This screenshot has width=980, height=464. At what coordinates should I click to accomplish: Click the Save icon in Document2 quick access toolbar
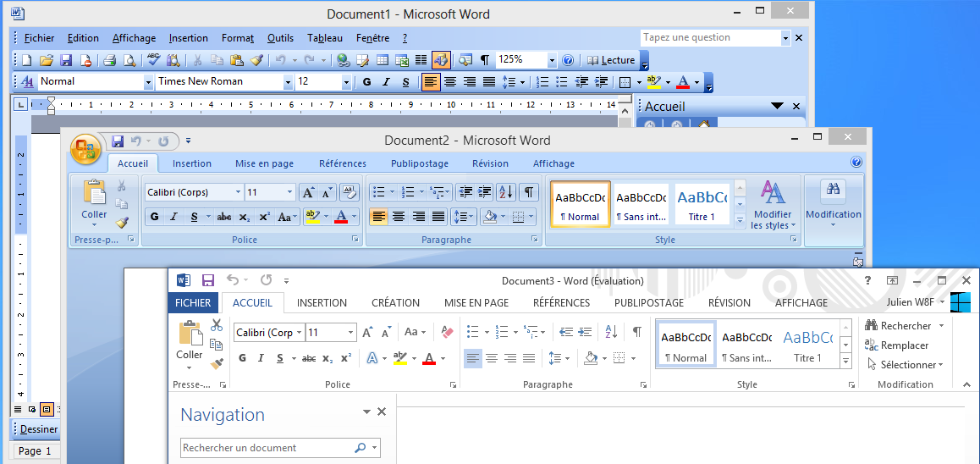(118, 141)
